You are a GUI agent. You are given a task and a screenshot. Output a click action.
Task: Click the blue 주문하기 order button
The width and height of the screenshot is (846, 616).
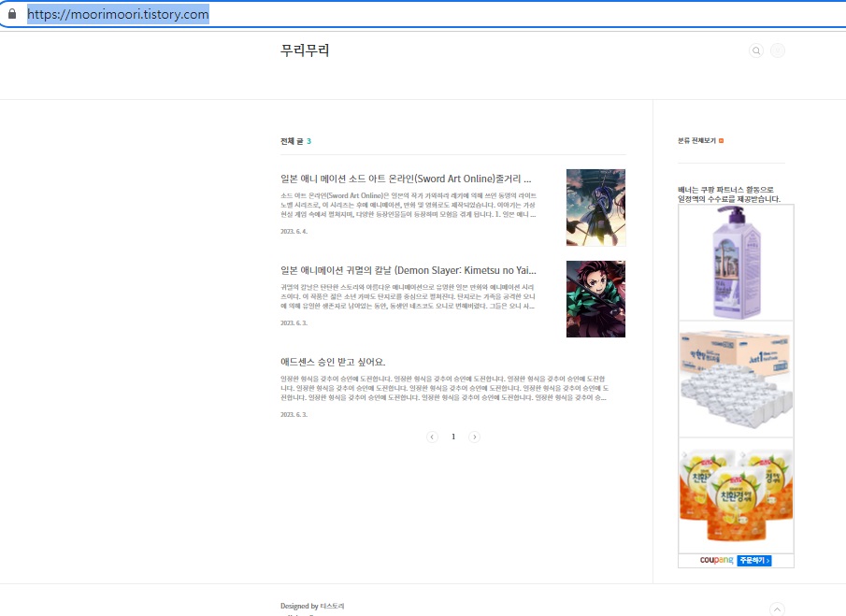pyautogui.click(x=754, y=561)
